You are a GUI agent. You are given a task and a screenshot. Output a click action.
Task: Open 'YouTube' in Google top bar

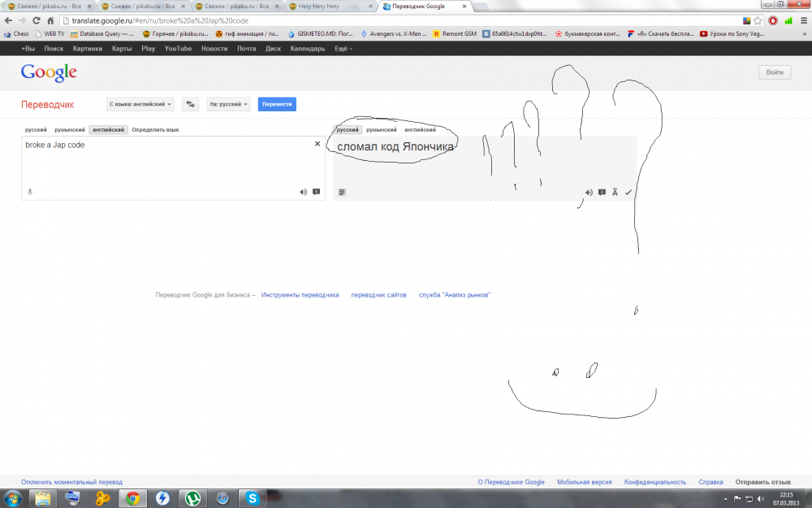[x=178, y=49]
